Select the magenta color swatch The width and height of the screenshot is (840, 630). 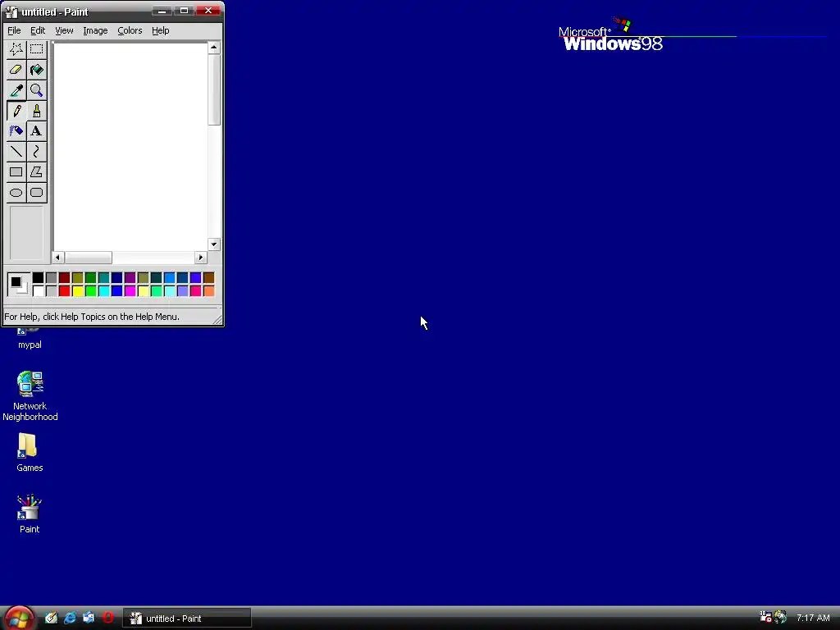pos(130,291)
